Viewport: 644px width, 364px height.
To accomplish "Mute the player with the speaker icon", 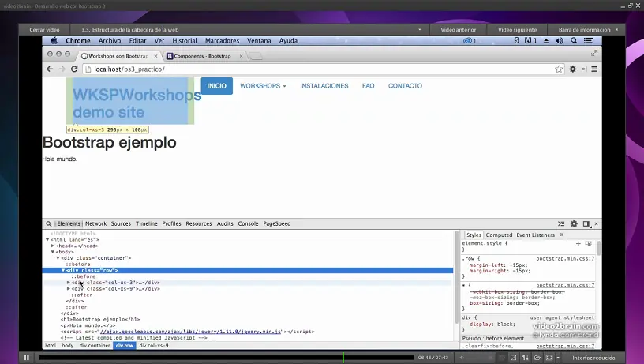I will [461, 358].
